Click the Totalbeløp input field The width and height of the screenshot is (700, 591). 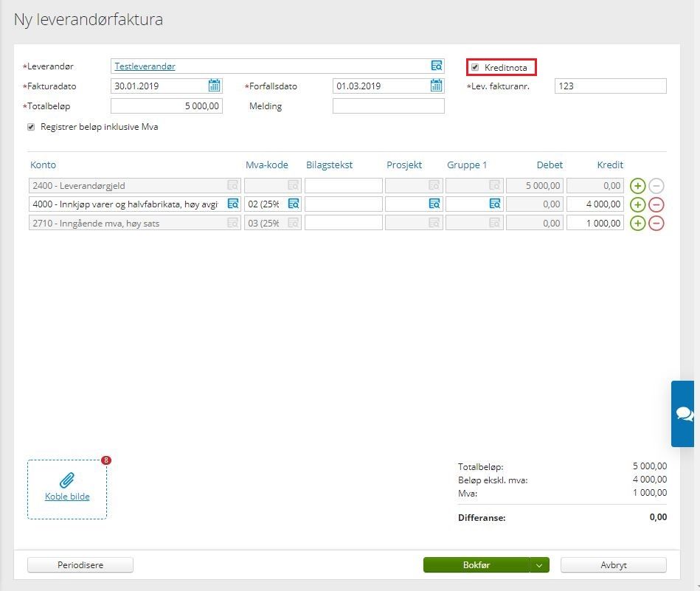coord(167,106)
